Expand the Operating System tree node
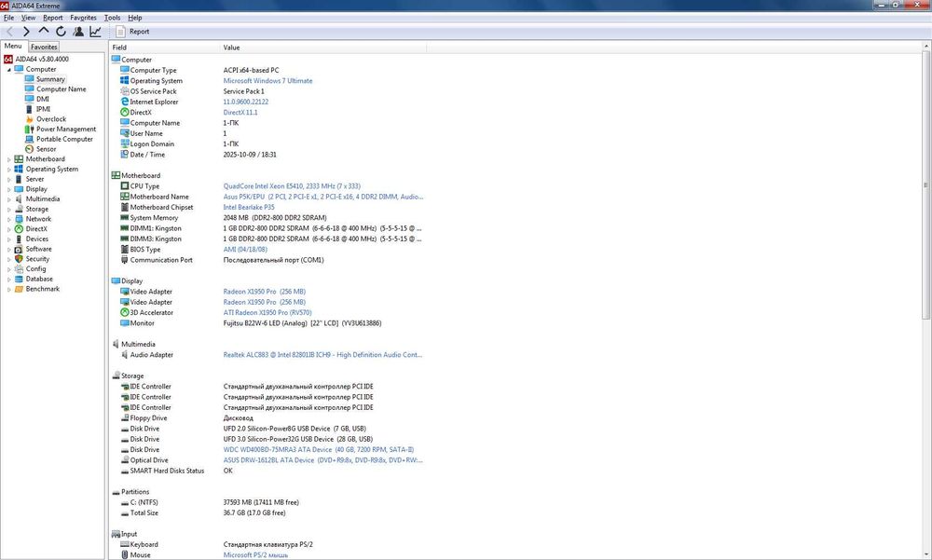The width and height of the screenshot is (932, 560). tap(9, 170)
